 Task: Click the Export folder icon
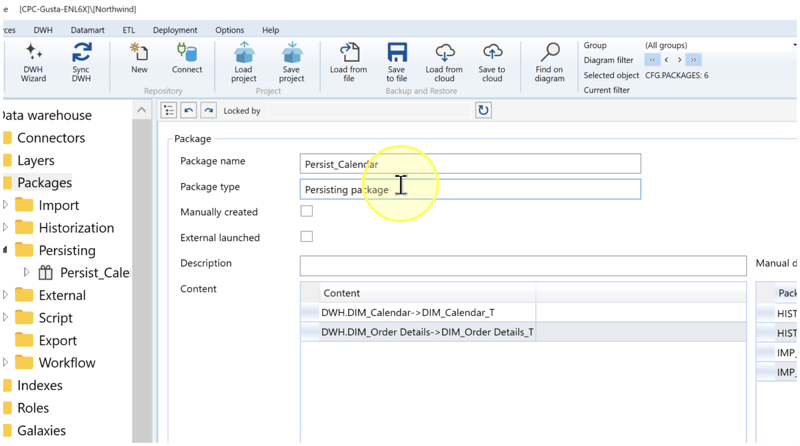[x=24, y=340]
